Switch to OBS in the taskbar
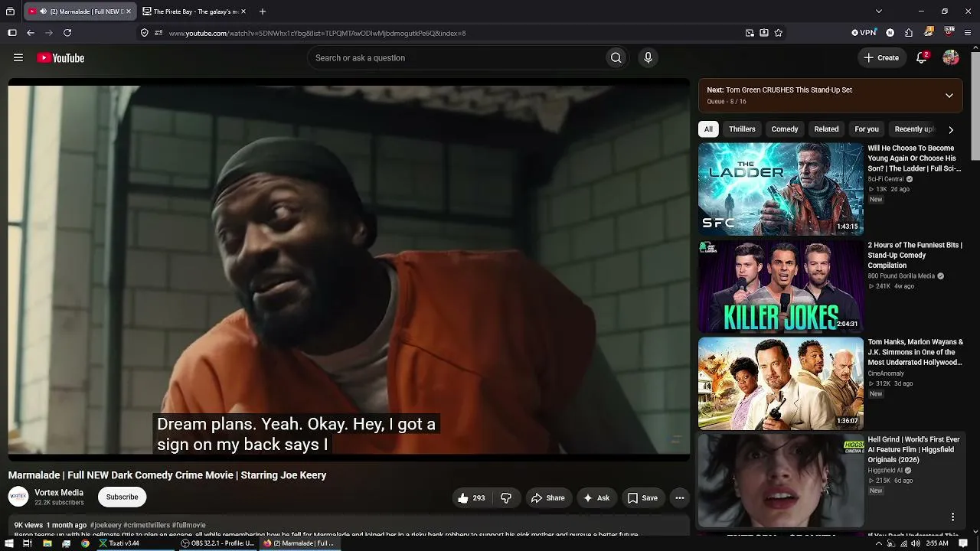This screenshot has width=980, height=551. (217, 543)
